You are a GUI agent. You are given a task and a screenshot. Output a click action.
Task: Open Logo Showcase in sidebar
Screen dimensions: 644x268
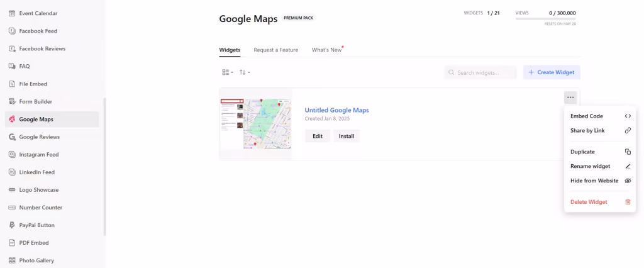(52, 190)
